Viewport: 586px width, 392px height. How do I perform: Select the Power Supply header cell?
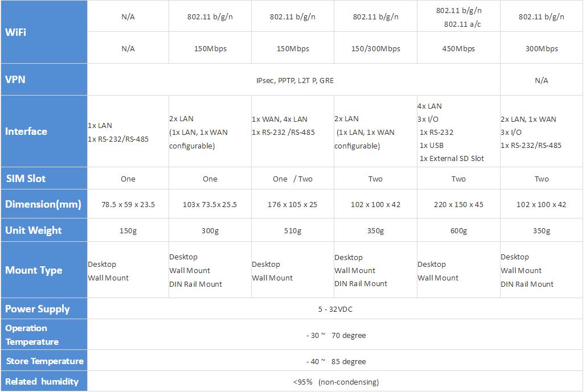click(x=44, y=308)
